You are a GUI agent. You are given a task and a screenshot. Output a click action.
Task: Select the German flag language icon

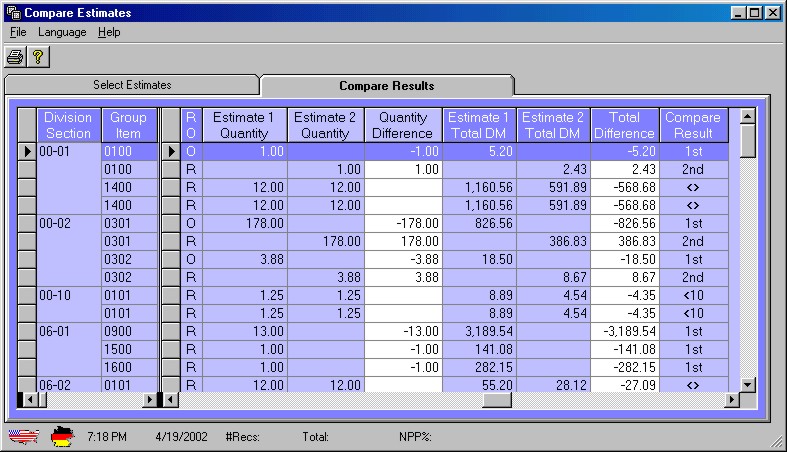coord(63,437)
